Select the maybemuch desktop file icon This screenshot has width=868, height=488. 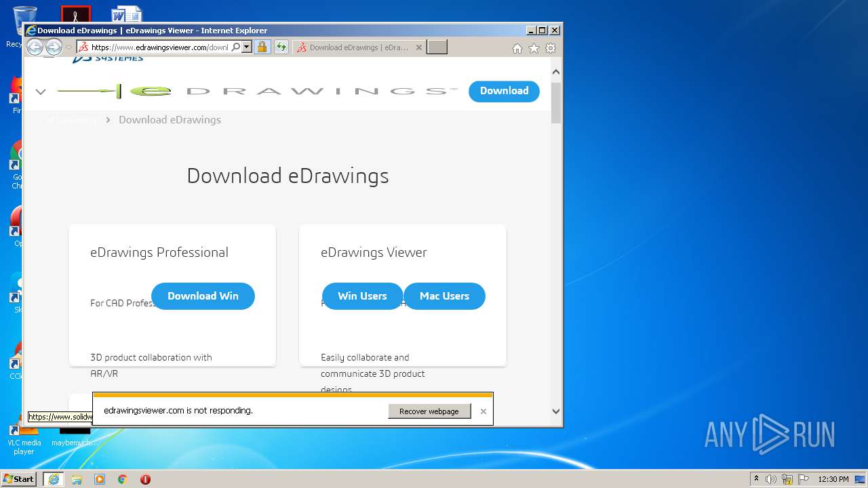75,436
